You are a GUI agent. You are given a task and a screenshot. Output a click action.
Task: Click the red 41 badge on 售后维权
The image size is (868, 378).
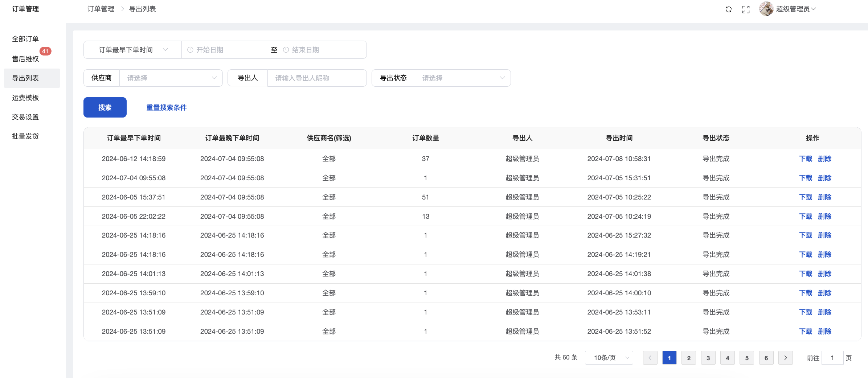(x=45, y=51)
